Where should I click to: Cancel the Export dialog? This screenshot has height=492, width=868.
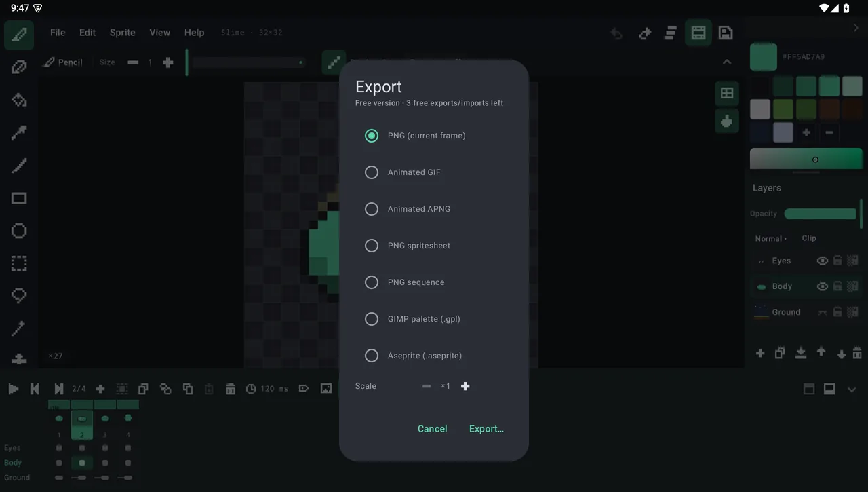point(433,429)
